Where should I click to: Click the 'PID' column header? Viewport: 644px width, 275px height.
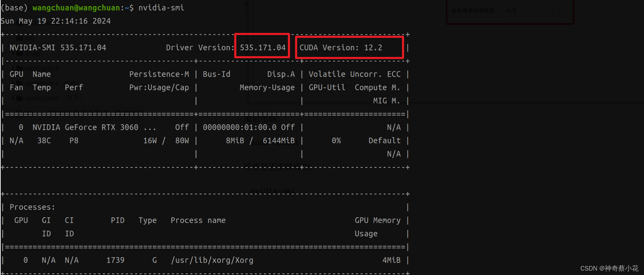pyautogui.click(x=118, y=220)
